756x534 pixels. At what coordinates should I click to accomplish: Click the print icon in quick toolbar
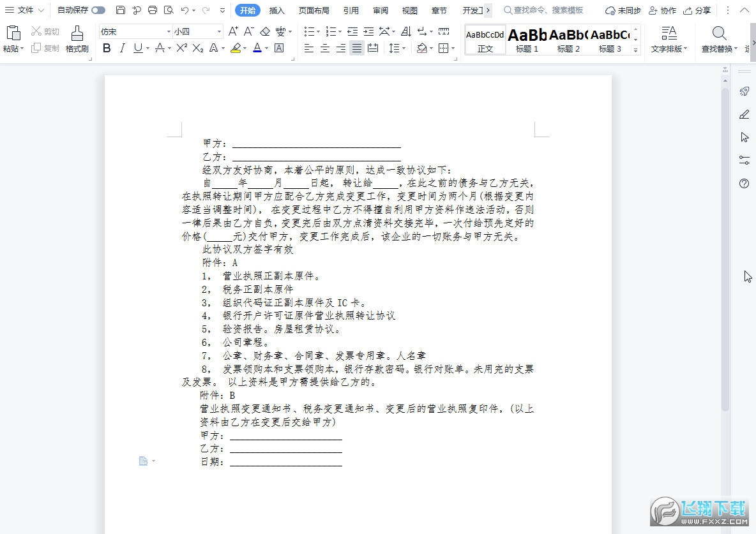tap(153, 10)
